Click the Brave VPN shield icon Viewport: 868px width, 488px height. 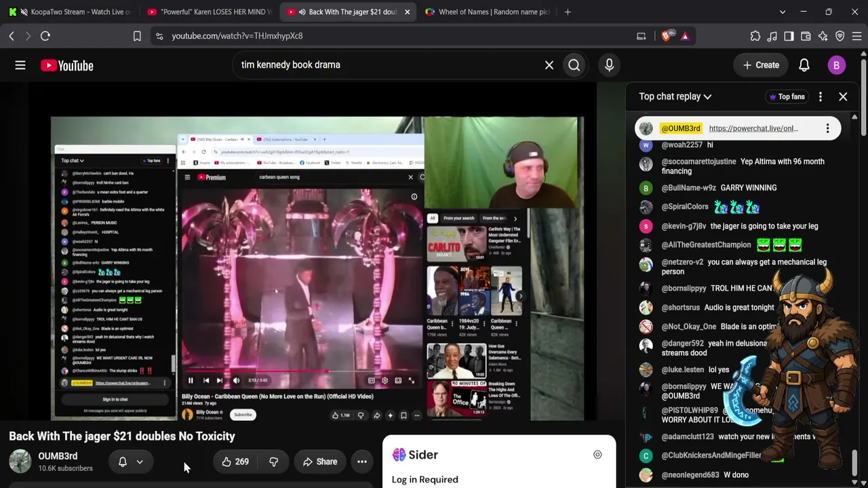pos(840,36)
